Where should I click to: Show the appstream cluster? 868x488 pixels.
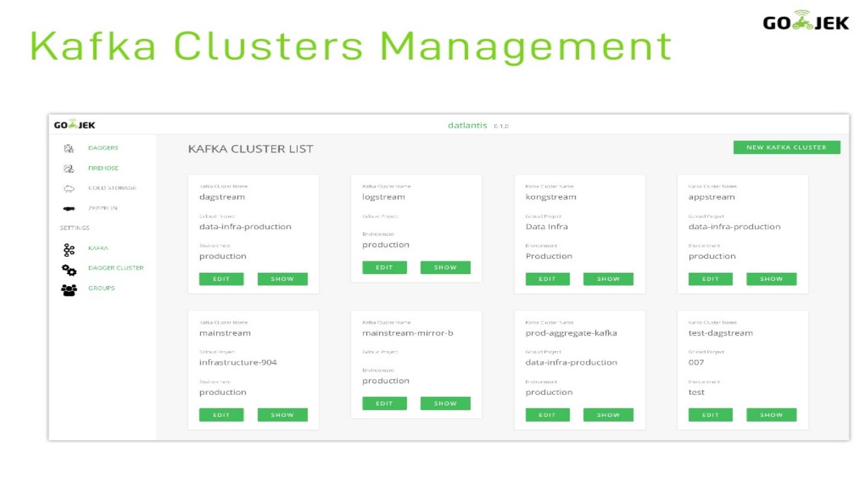click(x=772, y=279)
